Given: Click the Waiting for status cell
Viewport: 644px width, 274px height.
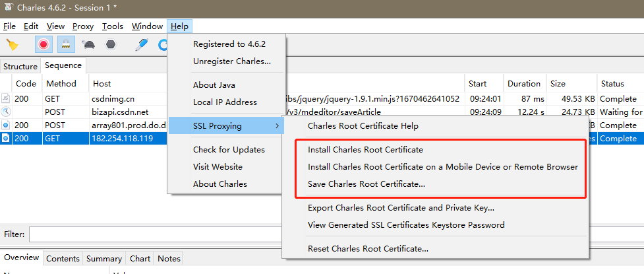Looking at the screenshot, I should click(x=620, y=112).
